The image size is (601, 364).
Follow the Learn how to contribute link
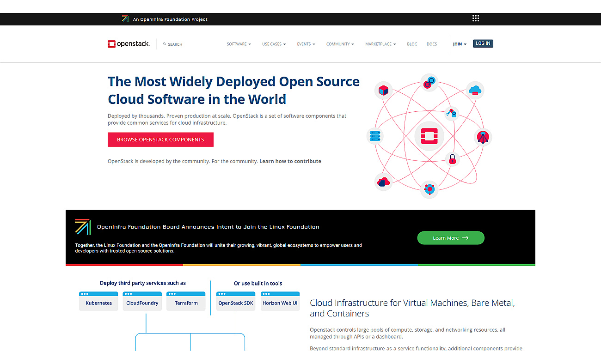[x=290, y=161]
